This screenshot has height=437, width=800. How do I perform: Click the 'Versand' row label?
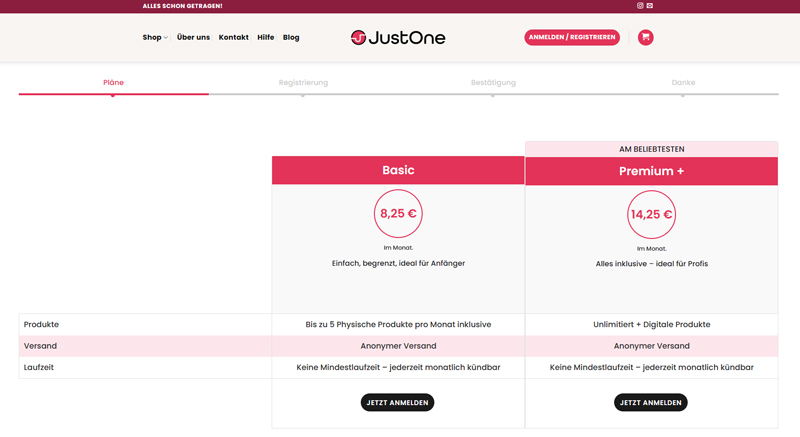coord(40,346)
